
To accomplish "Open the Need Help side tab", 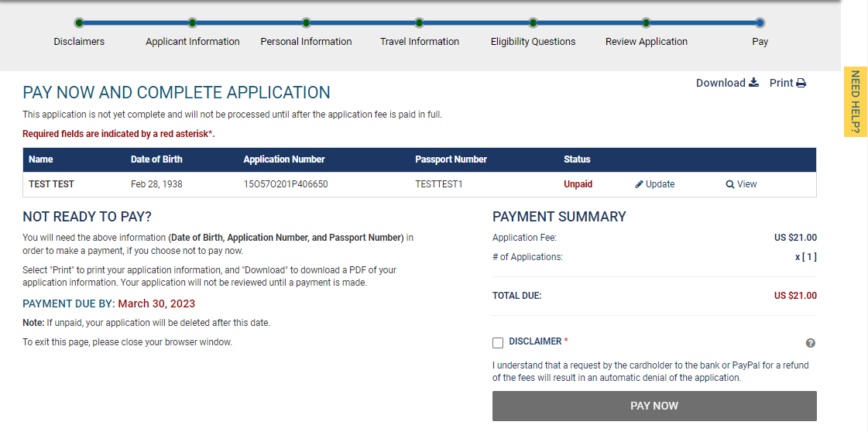I will tap(855, 102).
